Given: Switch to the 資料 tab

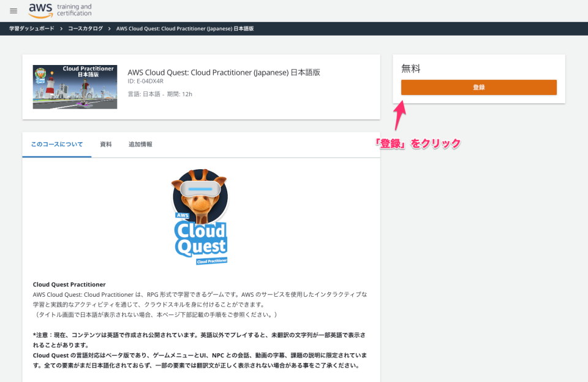Looking at the screenshot, I should click(x=105, y=145).
